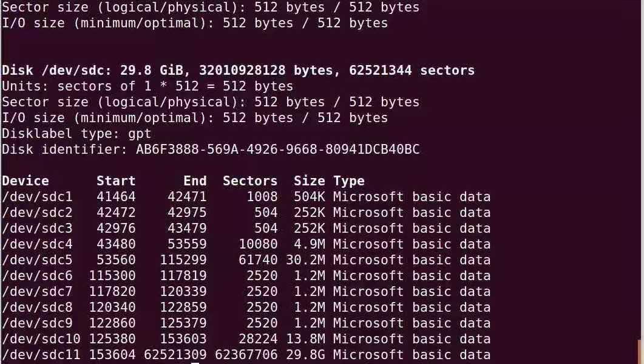This screenshot has width=644, height=364.
Task: Click the 13.8M size of sdc10
Action: pos(310,339)
